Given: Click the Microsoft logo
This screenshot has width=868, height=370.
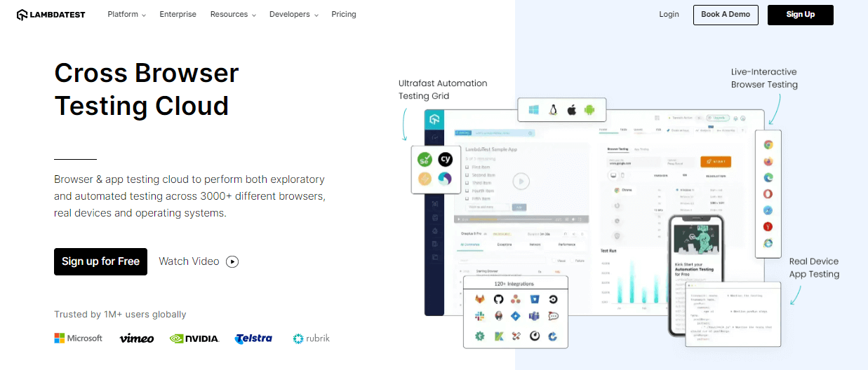Looking at the screenshot, I should coord(78,338).
